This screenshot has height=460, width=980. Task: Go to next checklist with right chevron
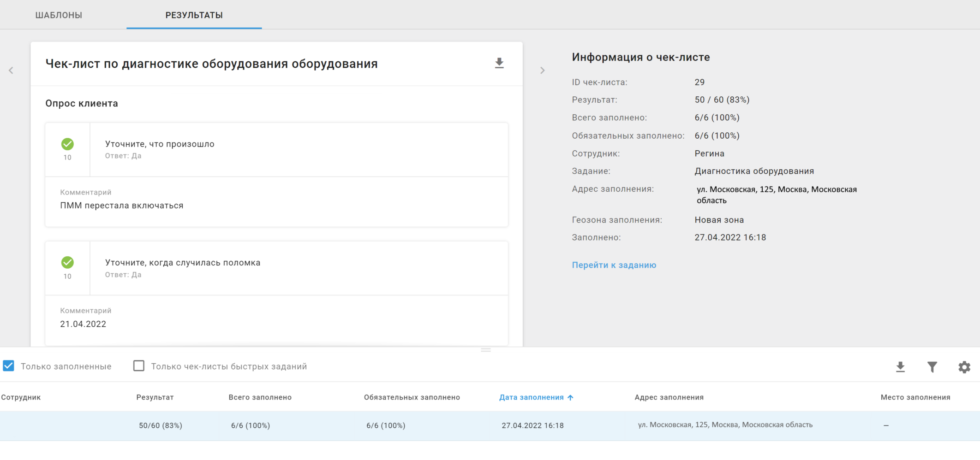[543, 71]
